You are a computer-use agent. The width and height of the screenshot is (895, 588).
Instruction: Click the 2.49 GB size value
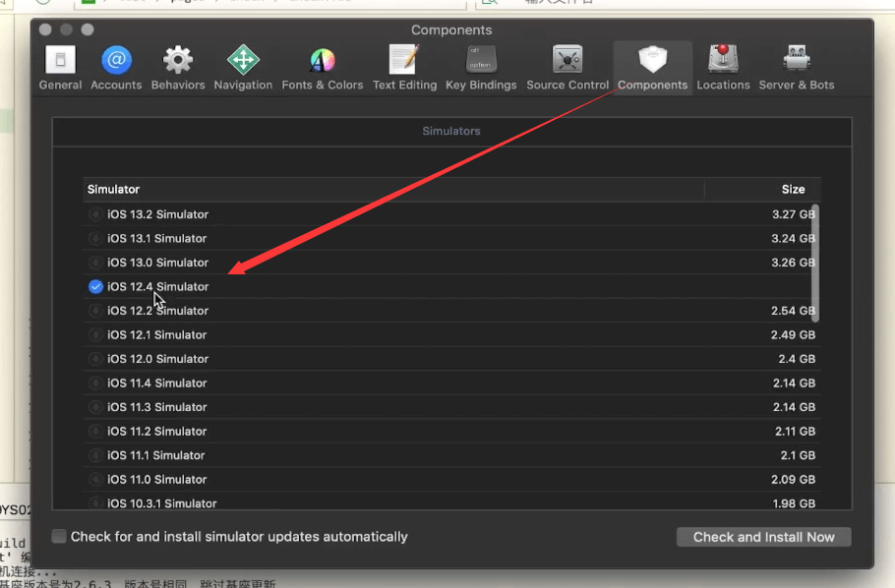click(794, 335)
